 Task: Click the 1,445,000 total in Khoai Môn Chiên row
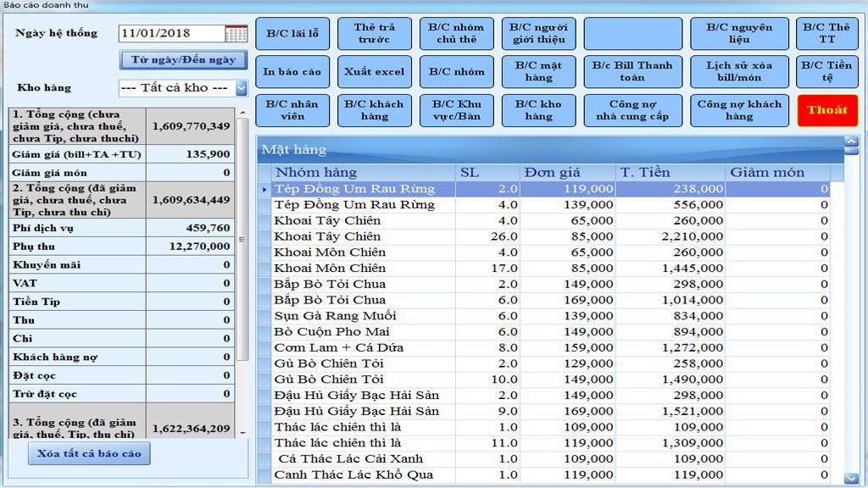(x=692, y=269)
